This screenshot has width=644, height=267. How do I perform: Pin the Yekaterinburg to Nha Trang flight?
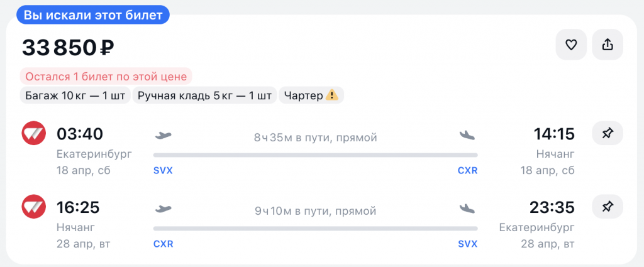pyautogui.click(x=608, y=133)
